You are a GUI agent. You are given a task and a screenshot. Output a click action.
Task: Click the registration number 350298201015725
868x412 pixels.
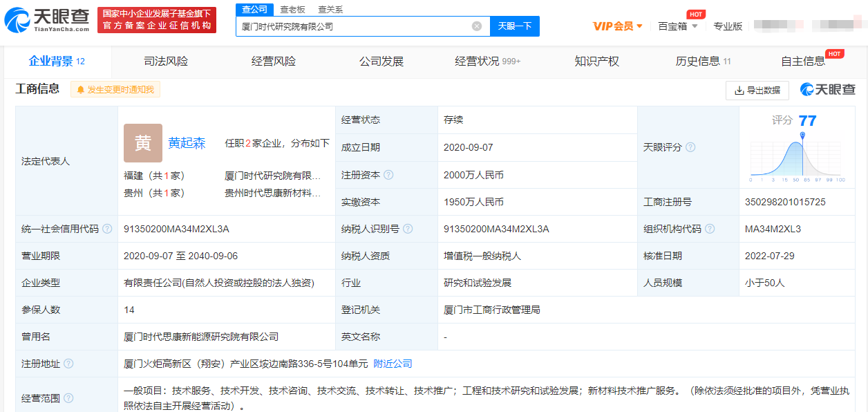[x=785, y=202]
